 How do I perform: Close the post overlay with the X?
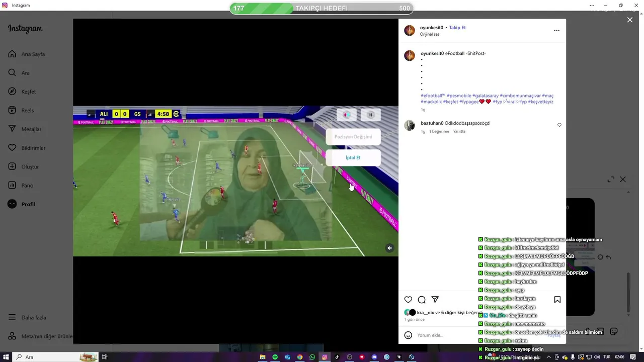click(630, 20)
